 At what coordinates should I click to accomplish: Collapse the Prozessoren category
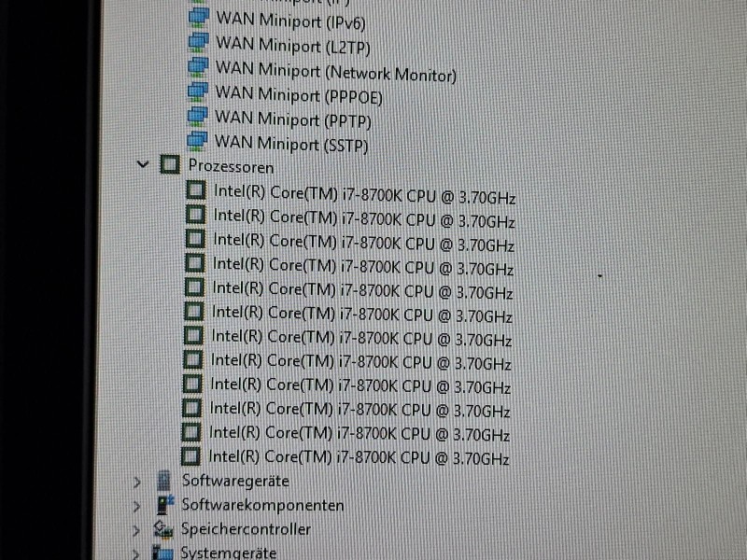click(x=143, y=165)
